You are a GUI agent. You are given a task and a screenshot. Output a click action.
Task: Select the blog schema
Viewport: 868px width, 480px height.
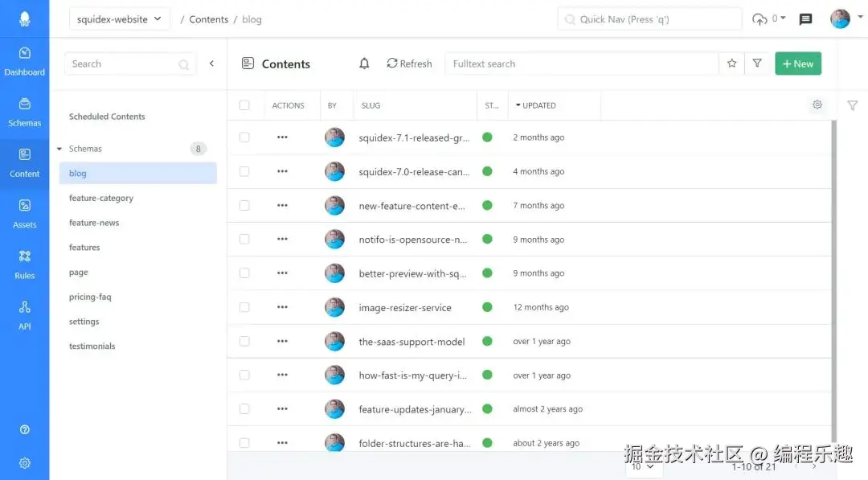pyautogui.click(x=138, y=174)
